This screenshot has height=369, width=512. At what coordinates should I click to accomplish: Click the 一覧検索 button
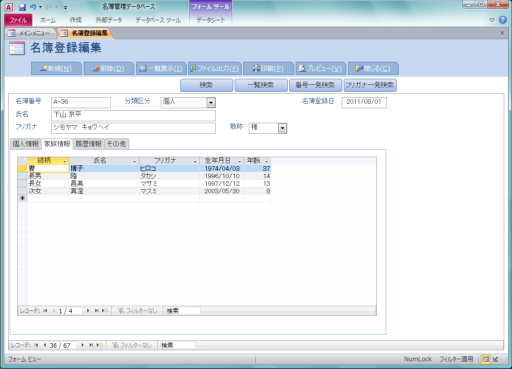tap(261, 85)
